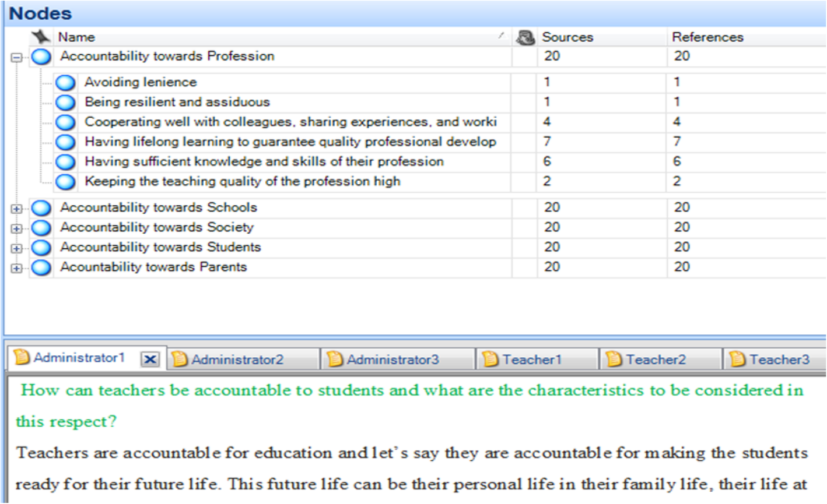
Task: Click the coding icon column header
Action: [x=525, y=37]
